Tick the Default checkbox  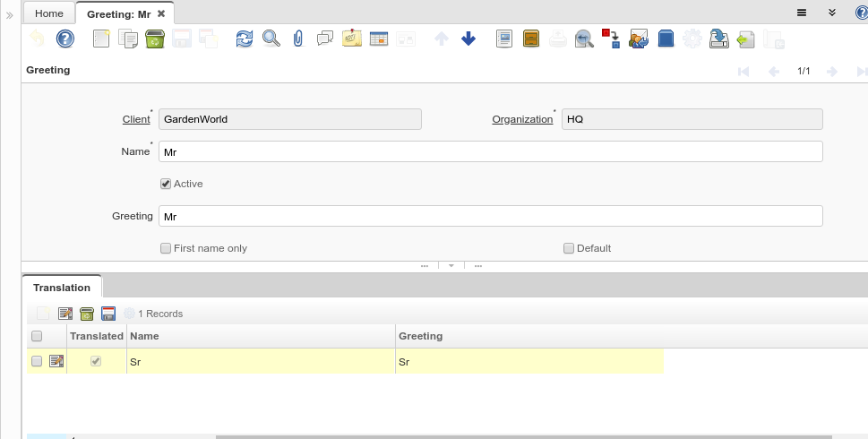click(x=569, y=248)
